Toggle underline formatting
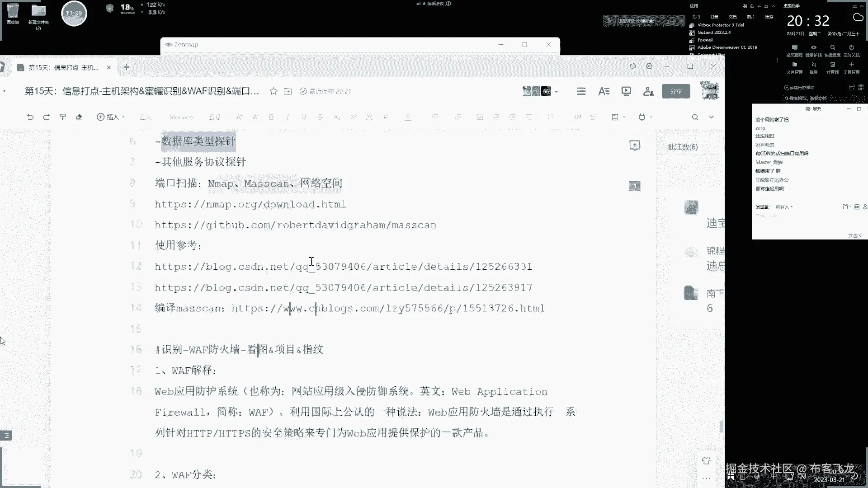 click(x=304, y=117)
